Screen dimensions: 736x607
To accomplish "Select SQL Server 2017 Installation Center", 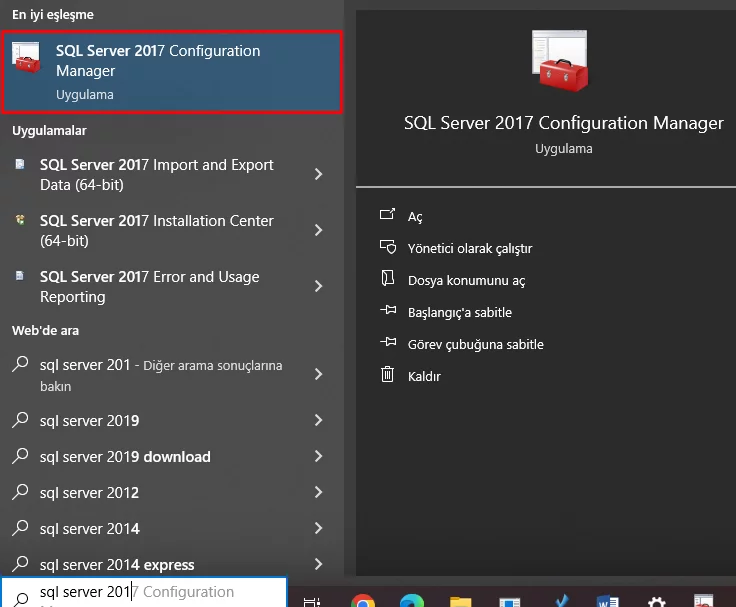I will point(157,231).
